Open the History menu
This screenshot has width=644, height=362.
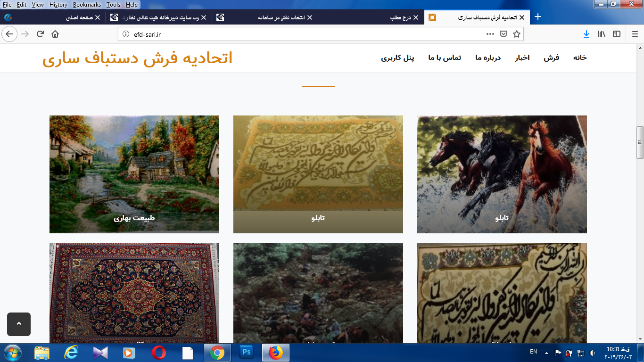58,5
